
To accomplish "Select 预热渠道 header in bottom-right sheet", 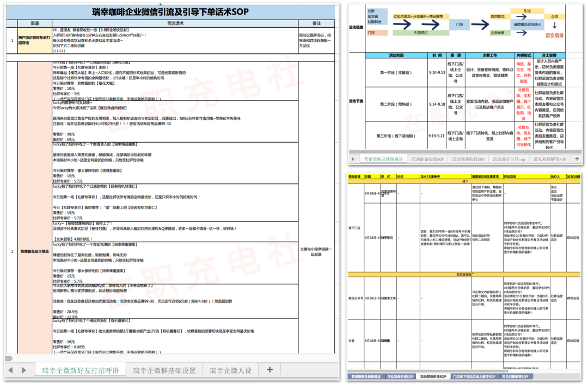I will (x=355, y=176).
